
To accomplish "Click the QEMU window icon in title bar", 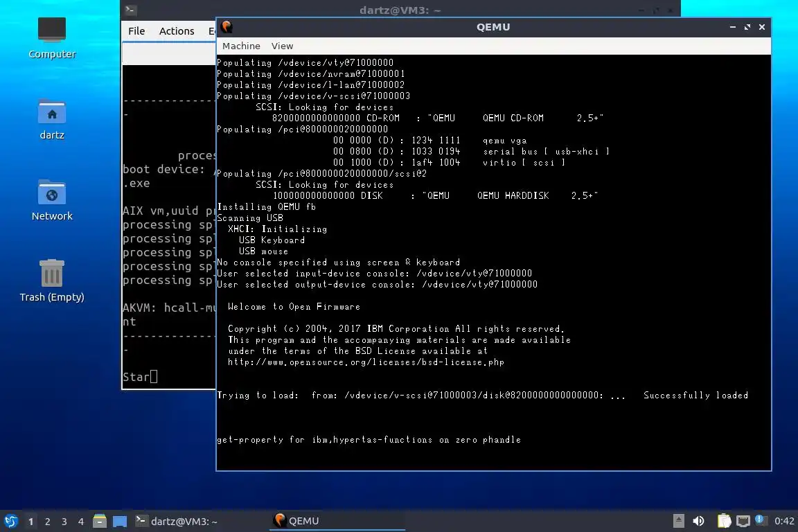I will click(x=227, y=27).
